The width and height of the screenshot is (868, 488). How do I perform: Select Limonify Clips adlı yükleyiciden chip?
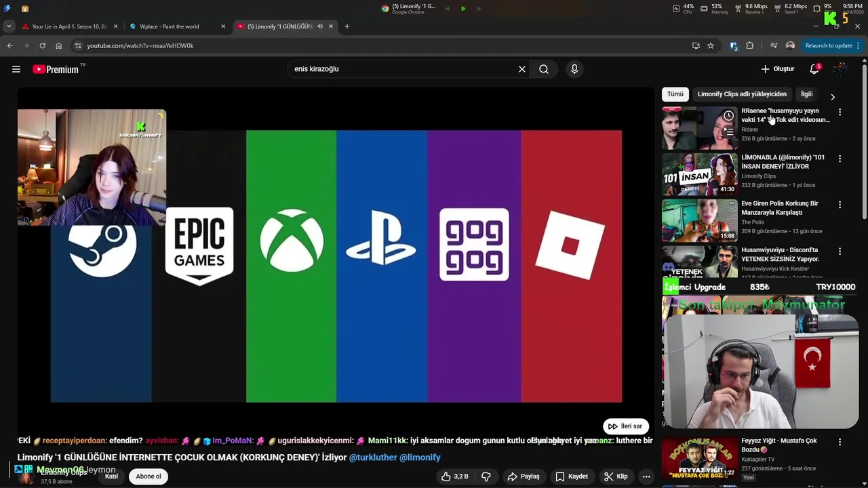point(742,94)
